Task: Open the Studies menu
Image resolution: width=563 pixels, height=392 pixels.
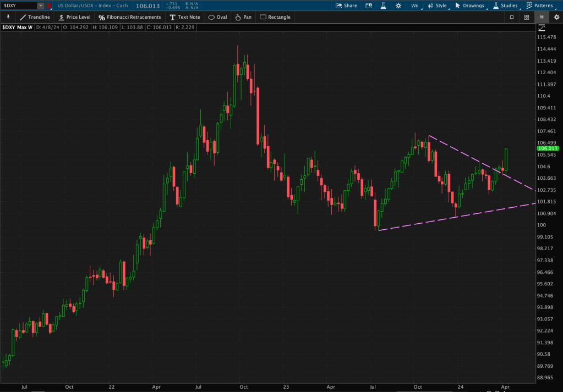Action: (505, 5)
